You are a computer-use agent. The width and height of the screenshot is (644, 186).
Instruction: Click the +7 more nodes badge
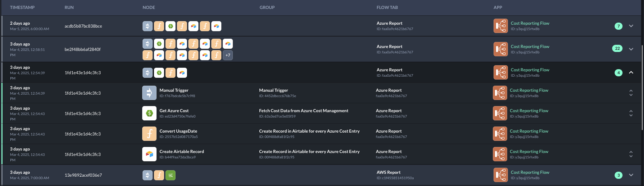coord(228,55)
